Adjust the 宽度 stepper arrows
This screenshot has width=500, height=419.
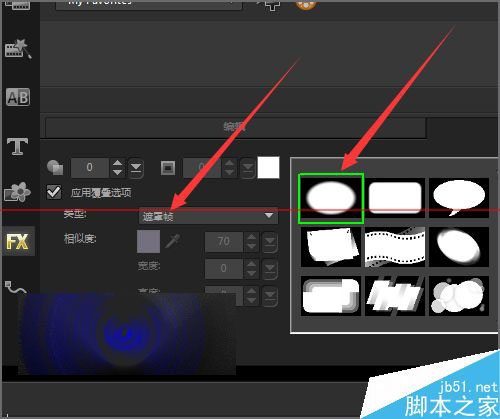click(x=252, y=268)
